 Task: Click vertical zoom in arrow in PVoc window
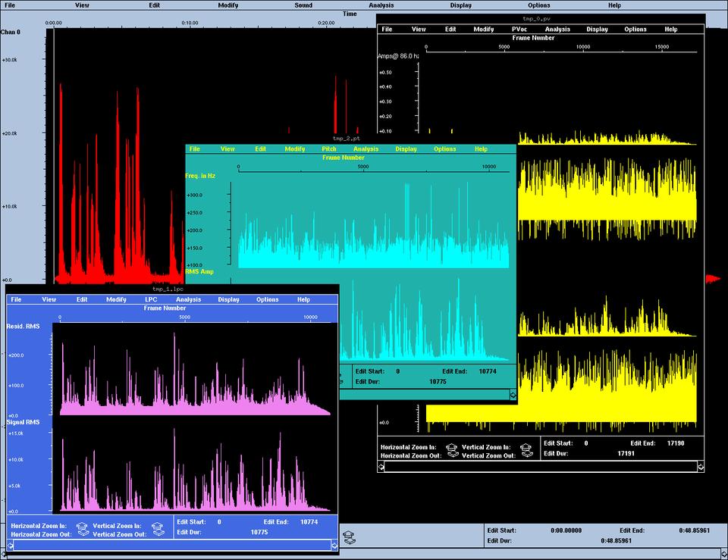tap(526, 447)
